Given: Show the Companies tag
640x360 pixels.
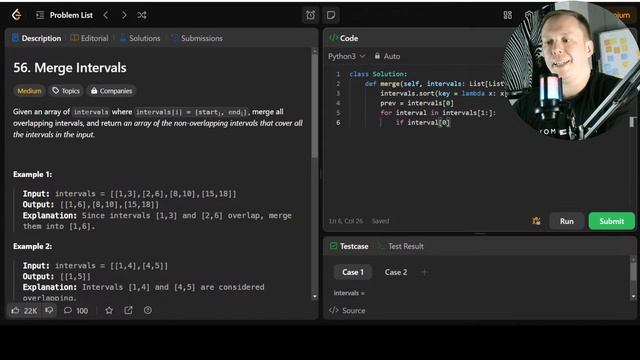Looking at the screenshot, I should [x=111, y=91].
